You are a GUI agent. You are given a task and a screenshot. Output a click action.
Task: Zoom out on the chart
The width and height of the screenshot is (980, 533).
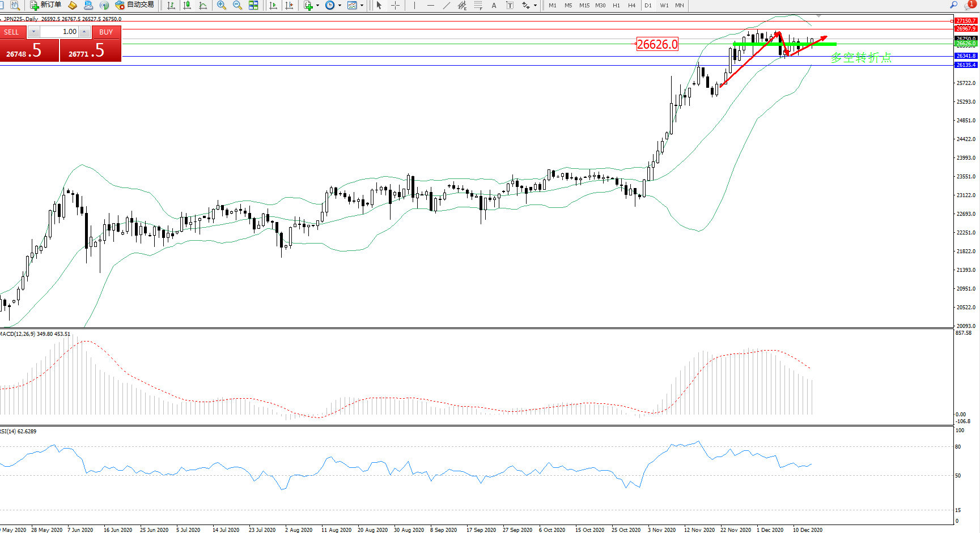(x=237, y=5)
